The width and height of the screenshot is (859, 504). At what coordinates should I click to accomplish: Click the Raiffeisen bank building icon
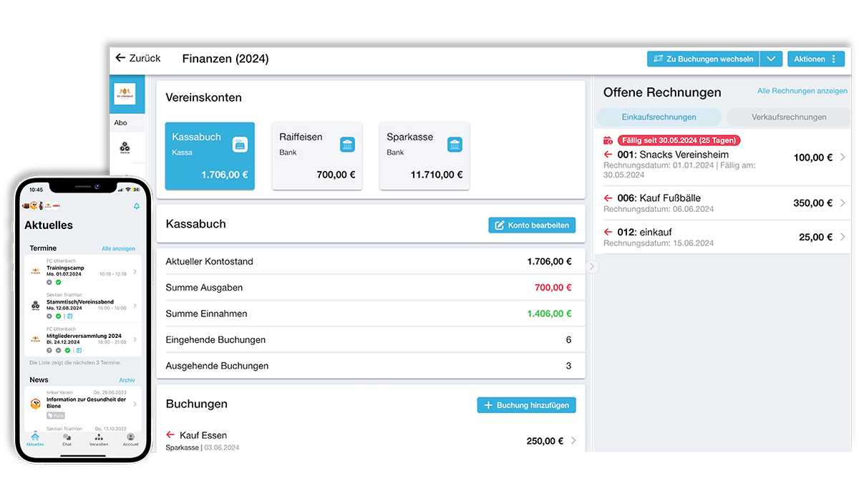point(347,145)
